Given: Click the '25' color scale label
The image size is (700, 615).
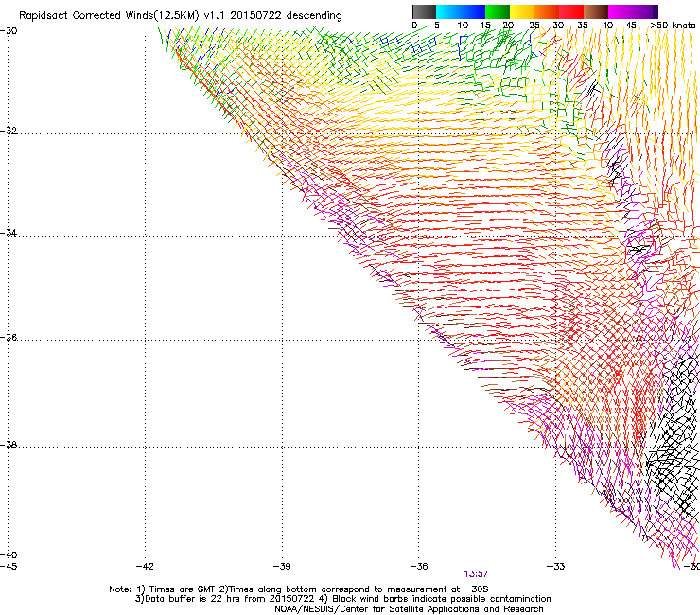Looking at the screenshot, I should point(534,26).
